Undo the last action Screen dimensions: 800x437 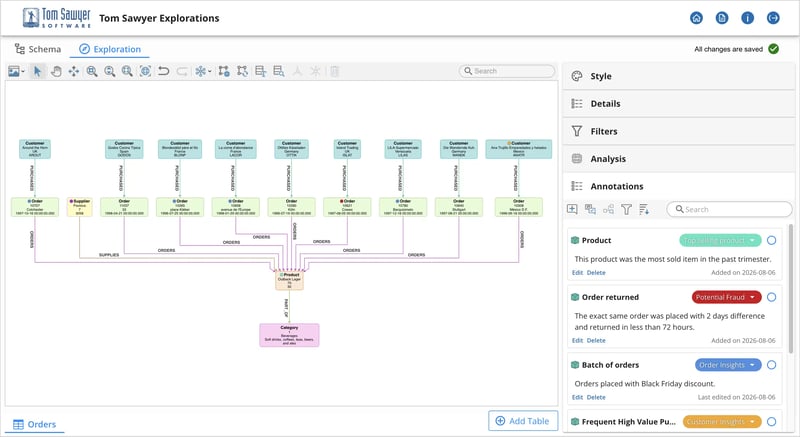coord(163,71)
